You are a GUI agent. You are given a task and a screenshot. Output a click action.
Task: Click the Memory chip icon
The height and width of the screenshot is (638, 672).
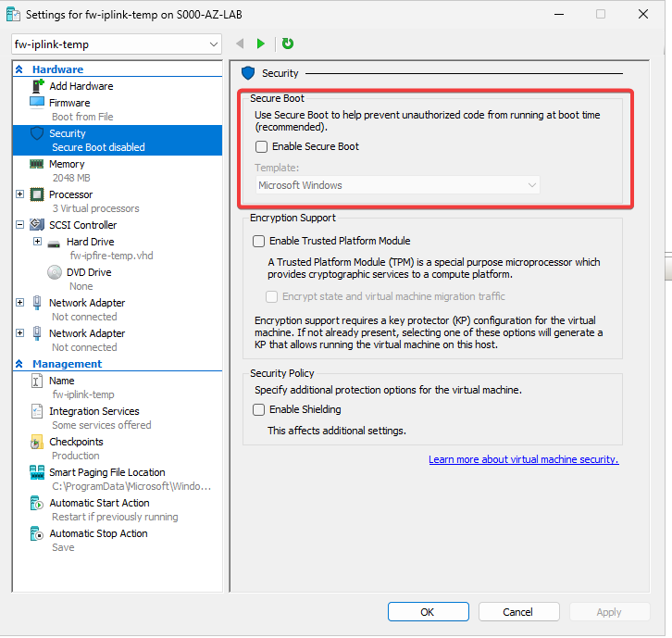[37, 164]
